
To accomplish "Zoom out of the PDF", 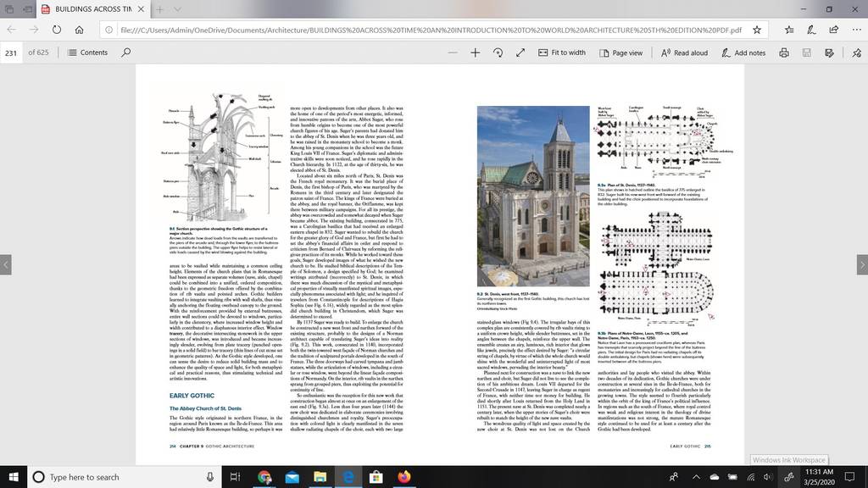I will (453, 53).
